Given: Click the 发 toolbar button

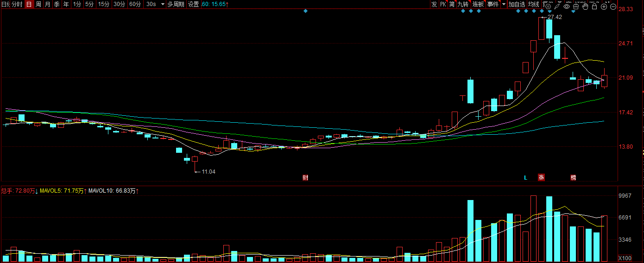Looking at the screenshot, I should (x=434, y=4).
